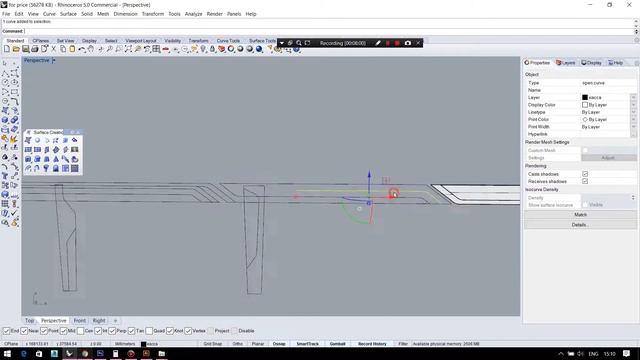Open the Layer dropdown in Properties

pos(633,97)
